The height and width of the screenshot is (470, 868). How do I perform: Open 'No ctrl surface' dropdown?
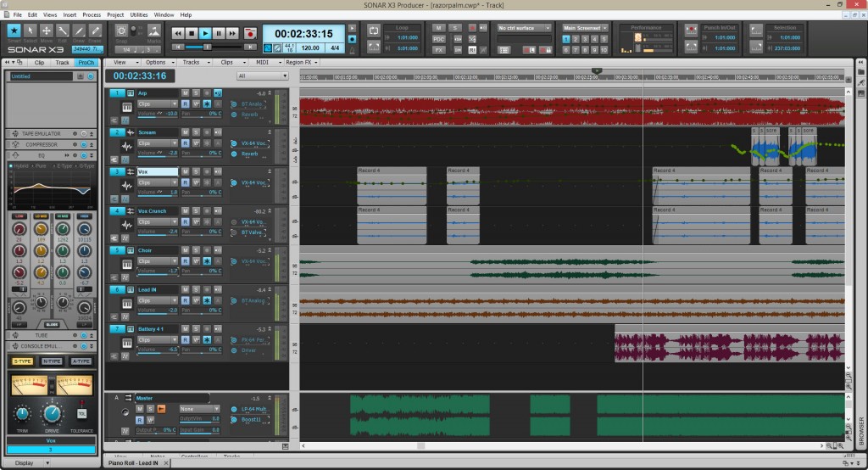(x=524, y=28)
